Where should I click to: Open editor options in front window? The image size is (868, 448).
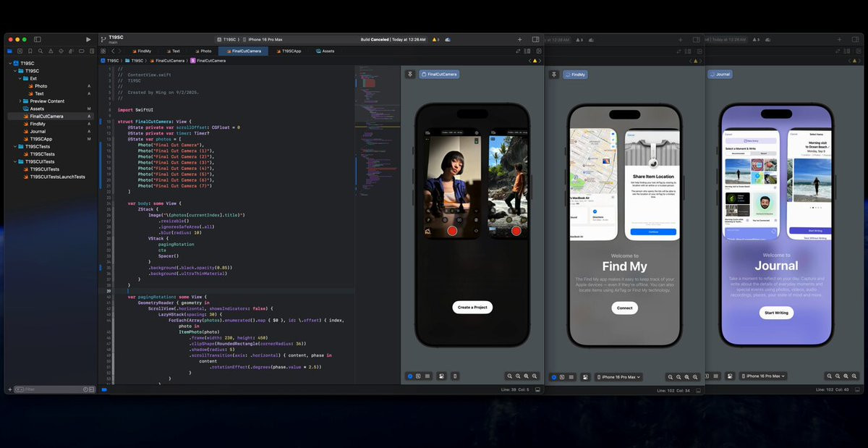[527, 51]
